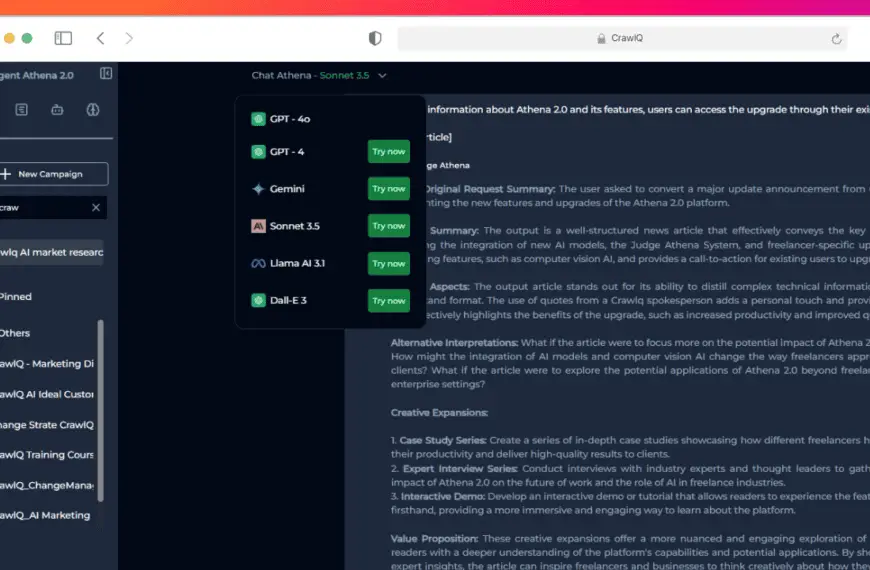This screenshot has width=870, height=570.
Task: Clear the 'craw' search with the X
Action: 96,207
